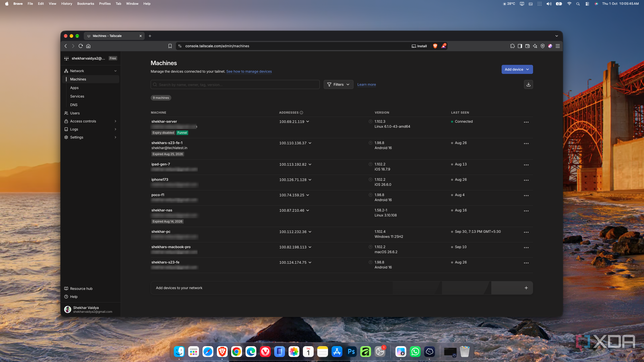
Task: Open the Brave Wallet icon
Action: click(x=528, y=46)
